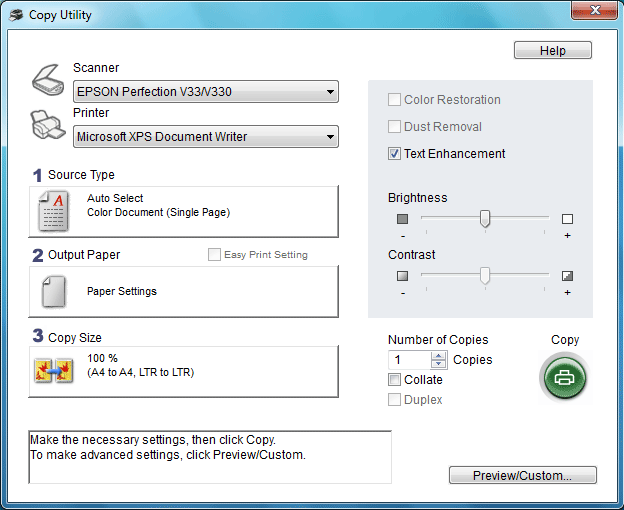The image size is (624, 510).
Task: Click the Preview/Custom... button
Action: [523, 475]
